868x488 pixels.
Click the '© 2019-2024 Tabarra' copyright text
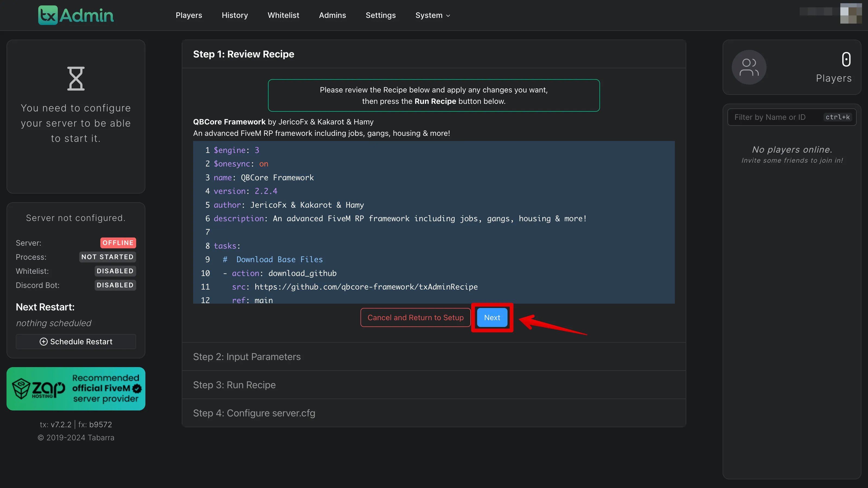click(x=76, y=438)
